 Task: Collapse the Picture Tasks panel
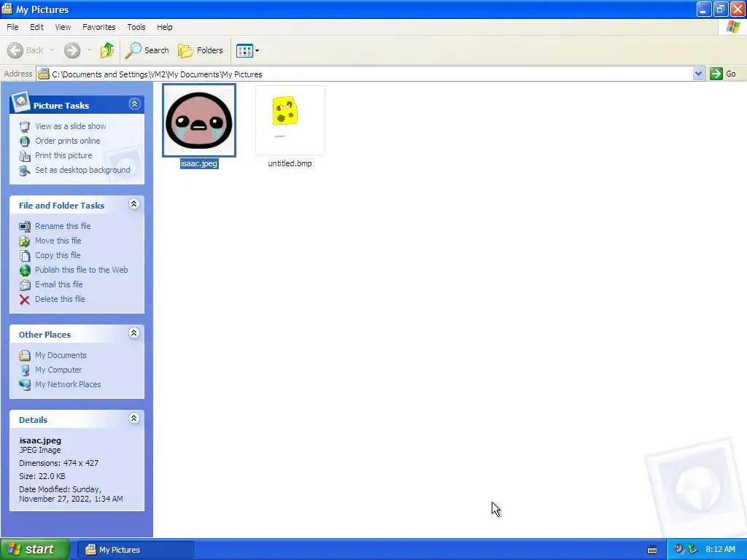[134, 104]
